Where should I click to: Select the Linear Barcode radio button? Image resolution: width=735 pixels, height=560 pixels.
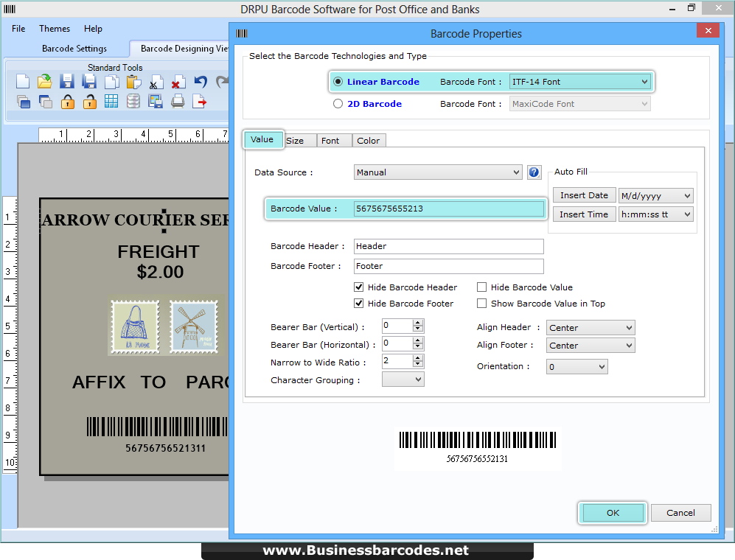[338, 81]
